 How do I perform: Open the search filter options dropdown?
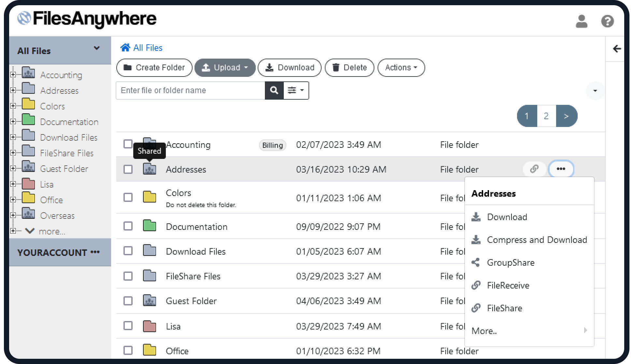[x=296, y=90]
